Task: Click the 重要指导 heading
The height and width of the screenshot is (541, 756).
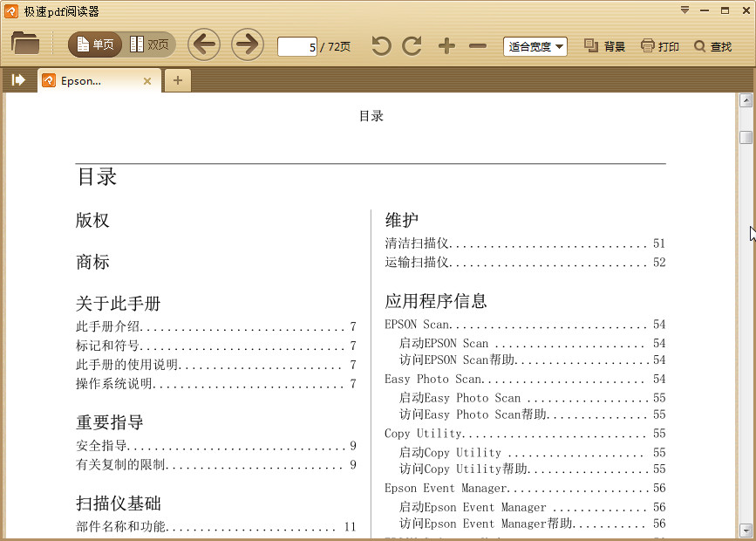Action: (110, 422)
